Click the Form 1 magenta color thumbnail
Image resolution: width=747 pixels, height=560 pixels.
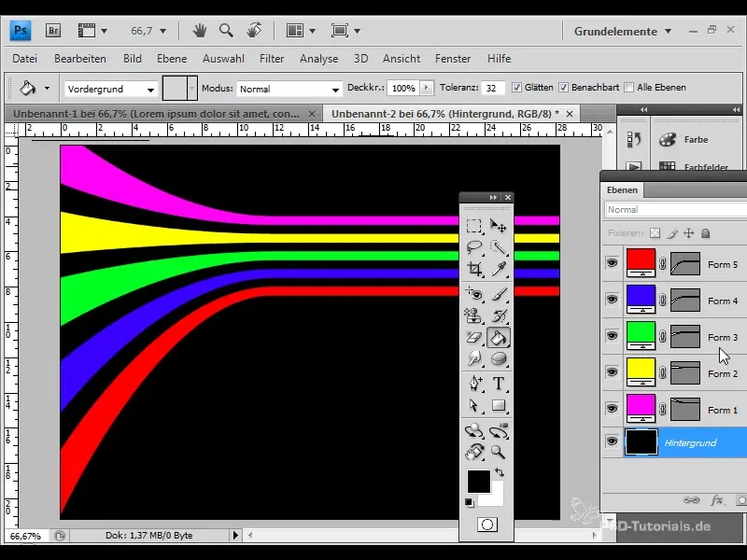(x=641, y=408)
